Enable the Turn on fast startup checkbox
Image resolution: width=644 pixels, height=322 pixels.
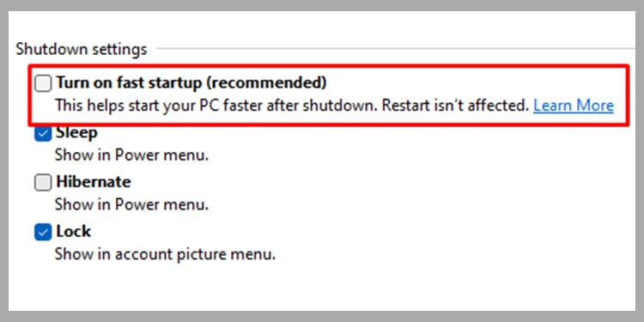click(43, 83)
